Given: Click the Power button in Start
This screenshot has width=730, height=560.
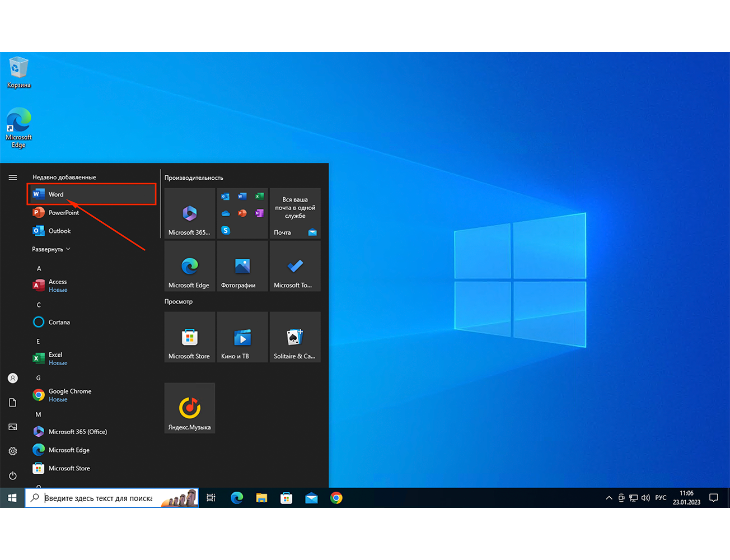Looking at the screenshot, I should pyautogui.click(x=13, y=475).
